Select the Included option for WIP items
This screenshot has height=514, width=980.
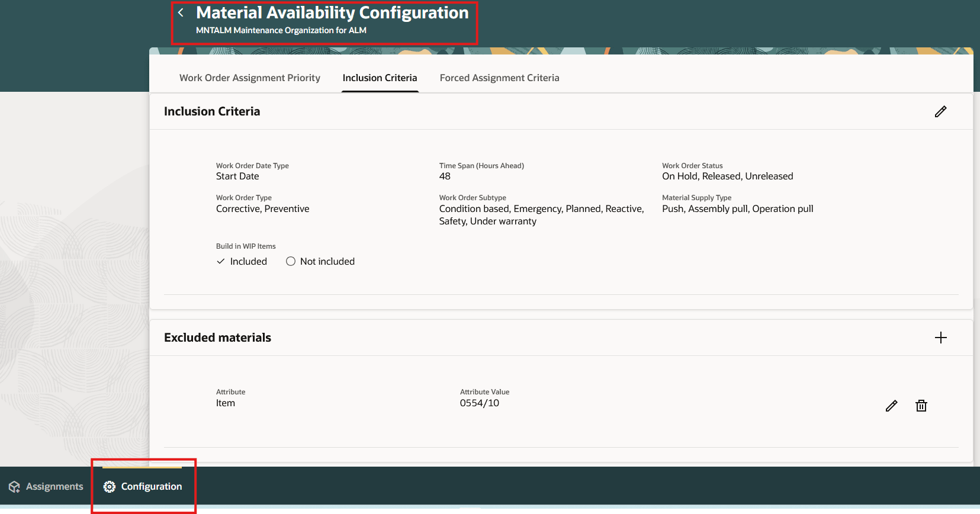pyautogui.click(x=242, y=261)
